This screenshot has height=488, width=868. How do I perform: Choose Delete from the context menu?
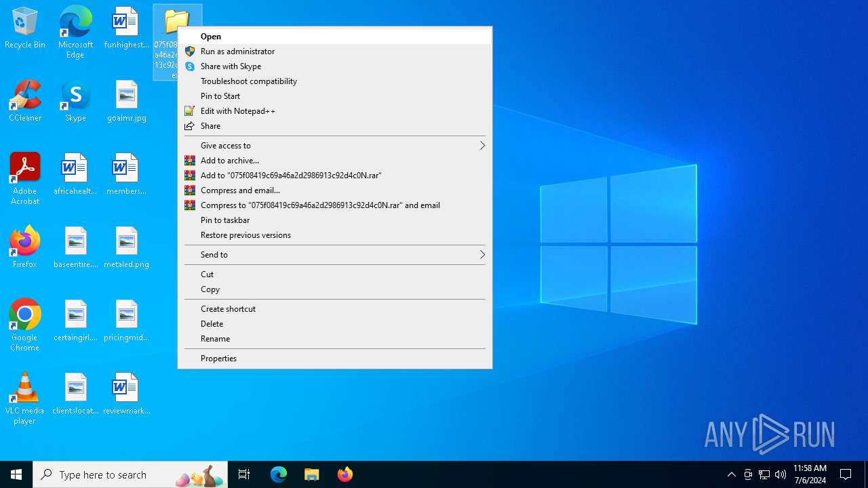[x=335, y=324]
